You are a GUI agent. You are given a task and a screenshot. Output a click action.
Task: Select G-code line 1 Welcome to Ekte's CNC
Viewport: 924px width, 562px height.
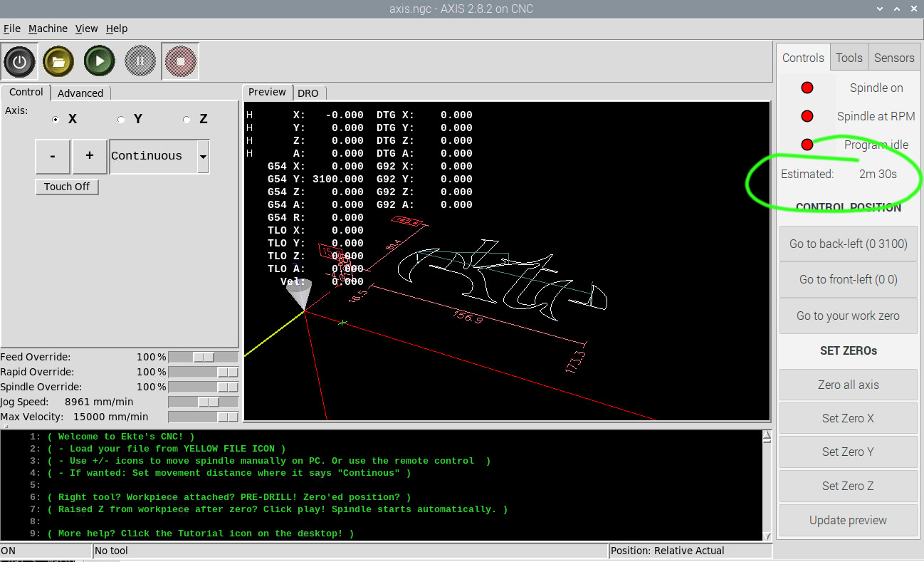[121, 437]
